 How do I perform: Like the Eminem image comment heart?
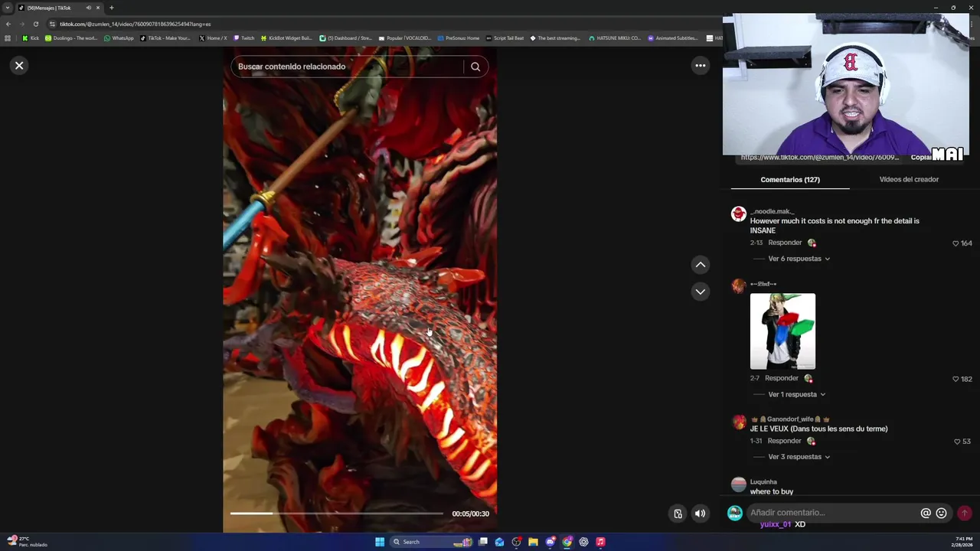pos(955,379)
